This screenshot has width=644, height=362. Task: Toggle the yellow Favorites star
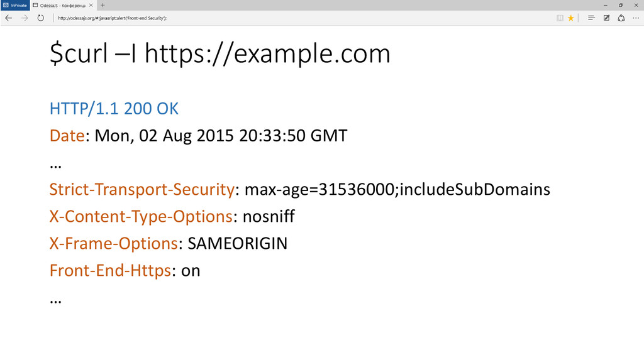[571, 18]
